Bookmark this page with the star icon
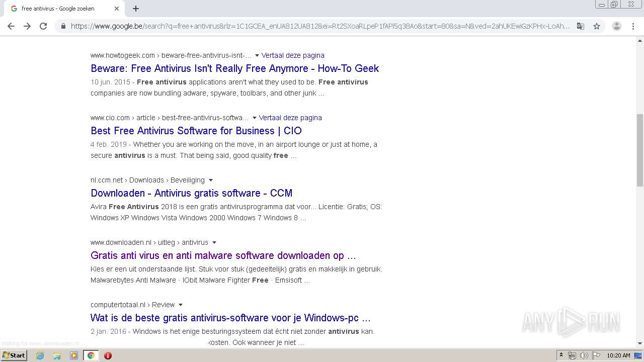 (x=597, y=26)
